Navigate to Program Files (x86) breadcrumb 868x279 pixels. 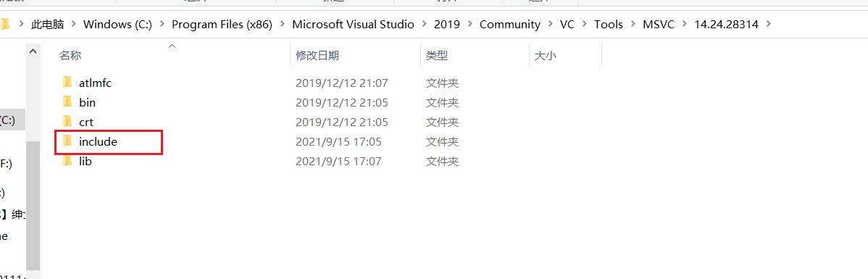pos(222,25)
